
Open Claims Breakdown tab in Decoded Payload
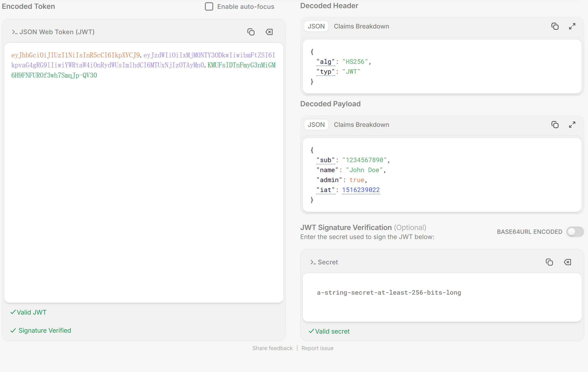(361, 125)
